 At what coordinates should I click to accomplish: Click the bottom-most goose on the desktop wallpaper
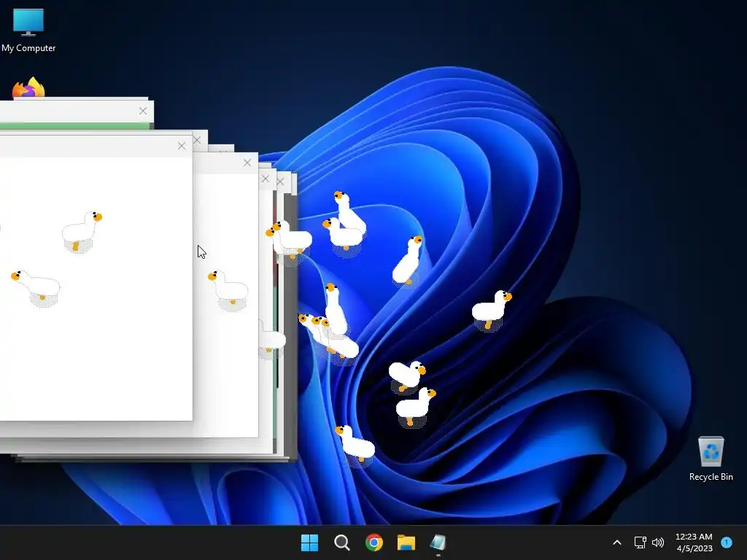tap(355, 446)
